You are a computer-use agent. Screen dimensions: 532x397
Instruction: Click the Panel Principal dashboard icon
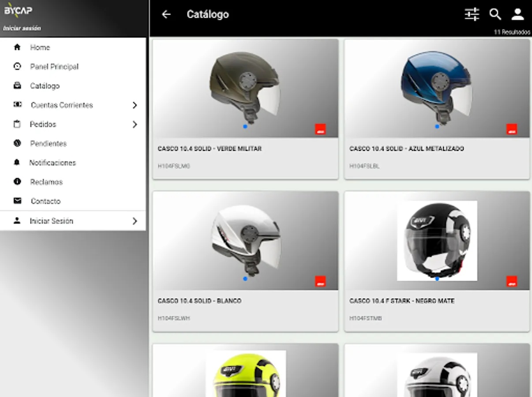(17, 67)
